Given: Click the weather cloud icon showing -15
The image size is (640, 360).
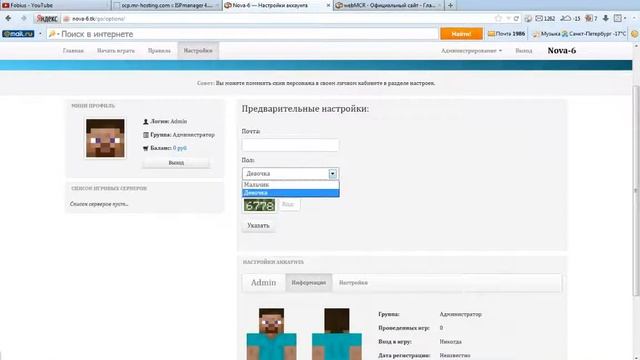Looking at the screenshot, I should click(x=571, y=19).
